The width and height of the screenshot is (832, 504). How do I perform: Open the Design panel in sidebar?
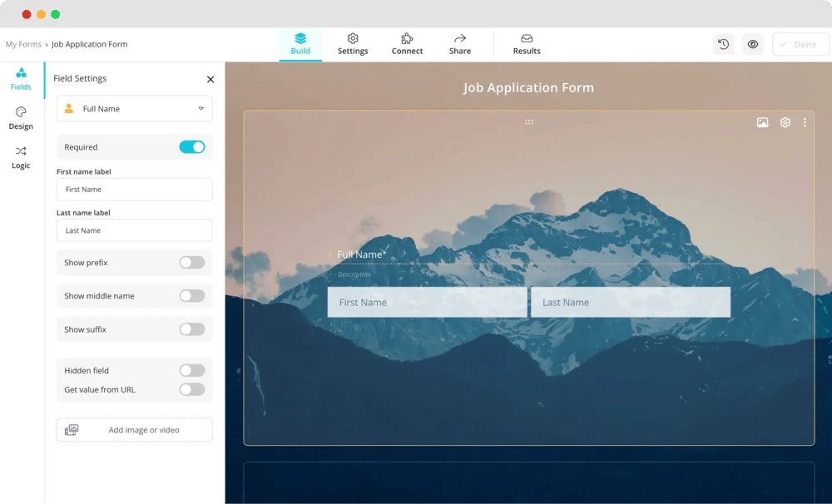pyautogui.click(x=21, y=118)
